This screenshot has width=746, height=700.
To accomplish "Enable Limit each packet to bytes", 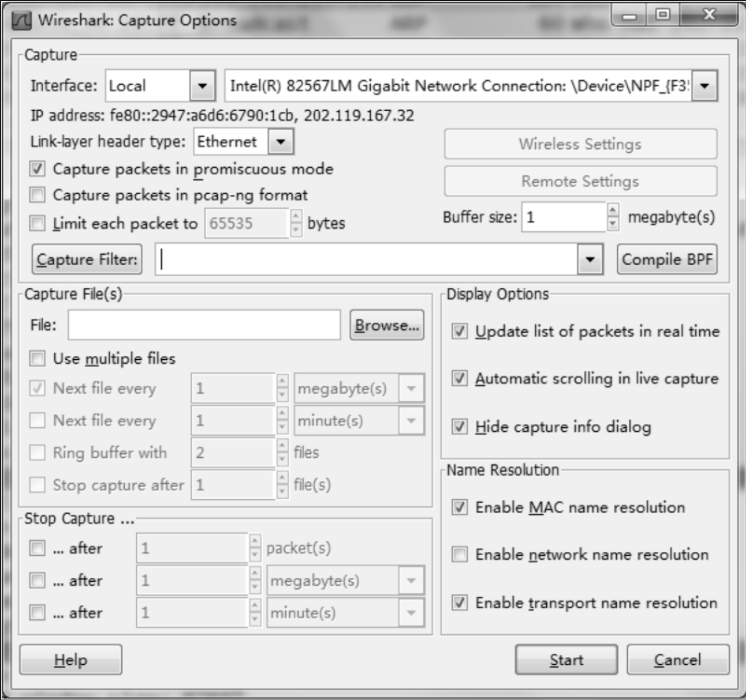I will [37, 223].
